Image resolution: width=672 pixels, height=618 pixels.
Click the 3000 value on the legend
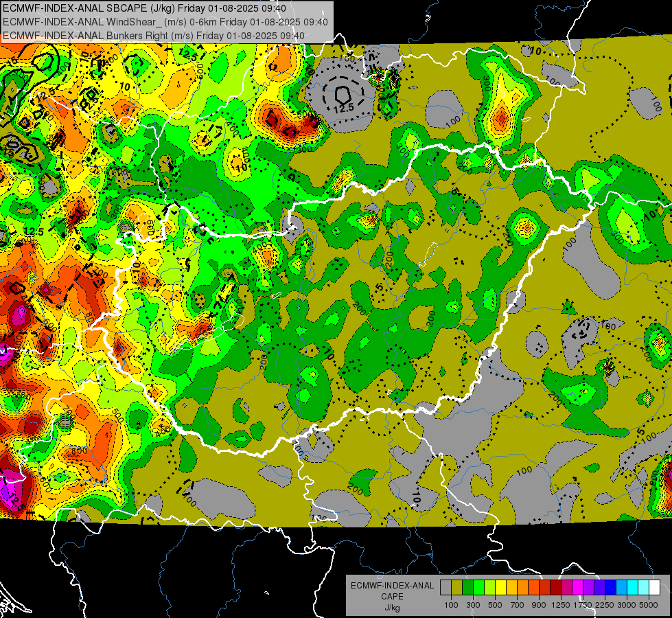tap(626, 605)
